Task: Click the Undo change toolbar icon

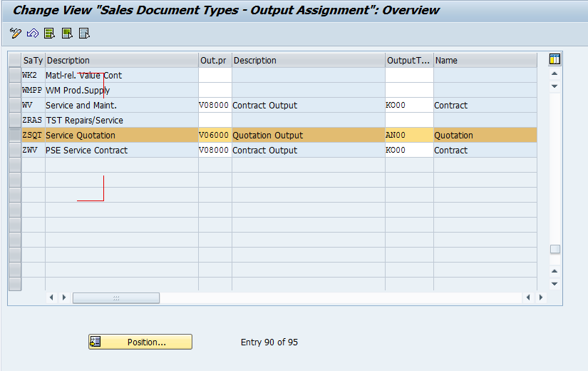Action: point(33,34)
